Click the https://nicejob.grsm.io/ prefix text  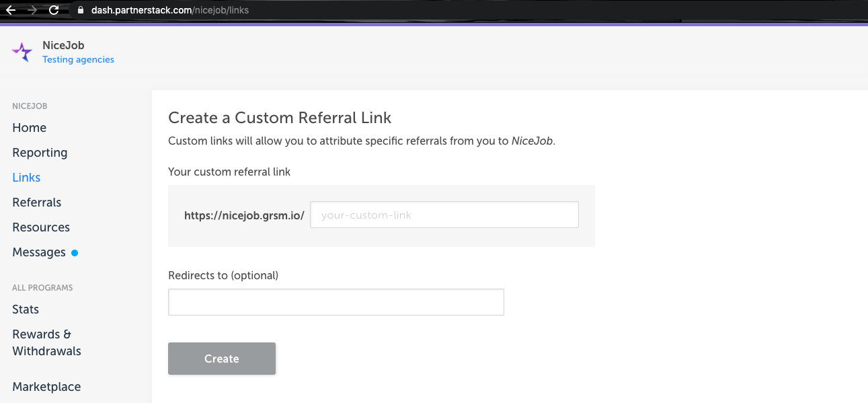pos(244,215)
